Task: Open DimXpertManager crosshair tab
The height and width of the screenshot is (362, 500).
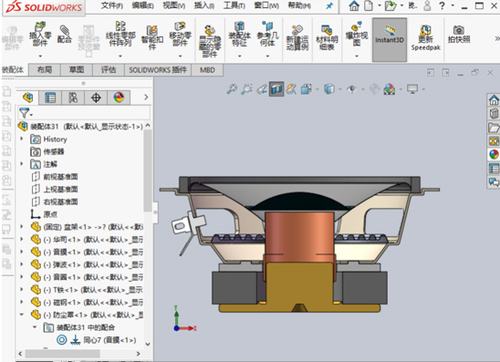Action: coord(96,98)
